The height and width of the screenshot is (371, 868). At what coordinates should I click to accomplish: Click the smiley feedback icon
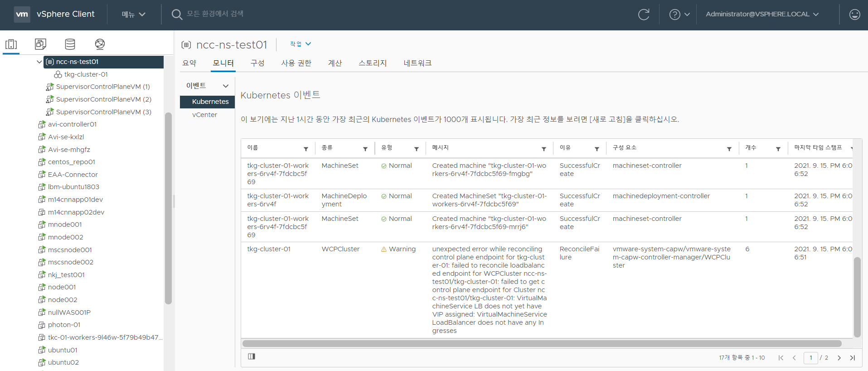pos(854,15)
